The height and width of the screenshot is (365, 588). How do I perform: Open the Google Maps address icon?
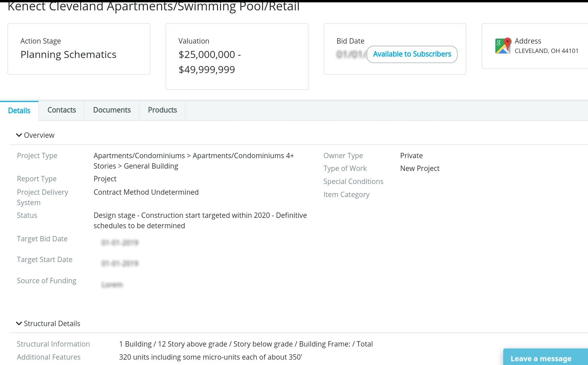503,46
